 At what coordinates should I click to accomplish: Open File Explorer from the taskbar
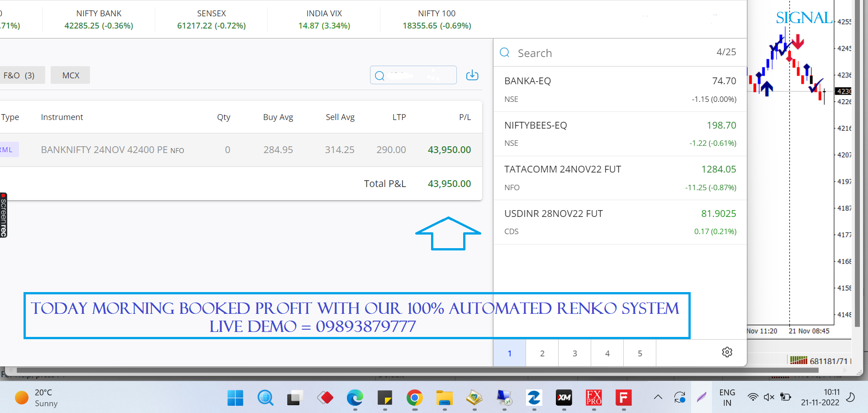444,398
